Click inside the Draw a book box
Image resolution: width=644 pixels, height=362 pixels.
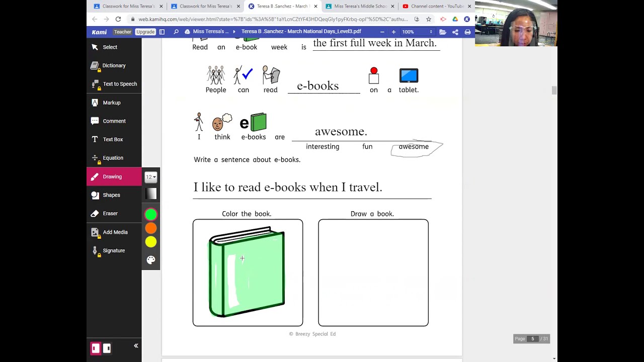tap(373, 273)
